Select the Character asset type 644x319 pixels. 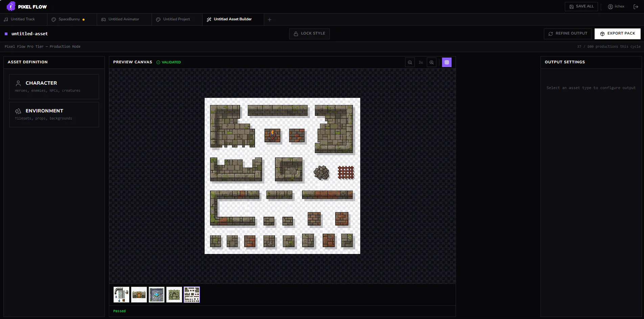pyautogui.click(x=54, y=87)
